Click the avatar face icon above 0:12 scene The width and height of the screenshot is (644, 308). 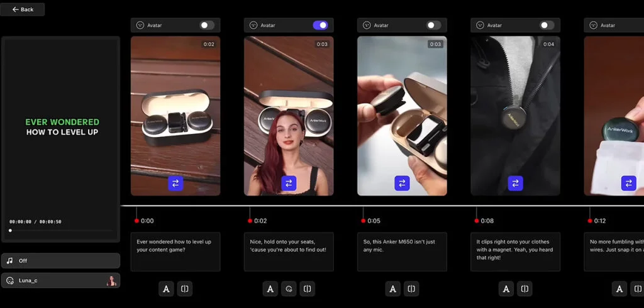tap(594, 25)
